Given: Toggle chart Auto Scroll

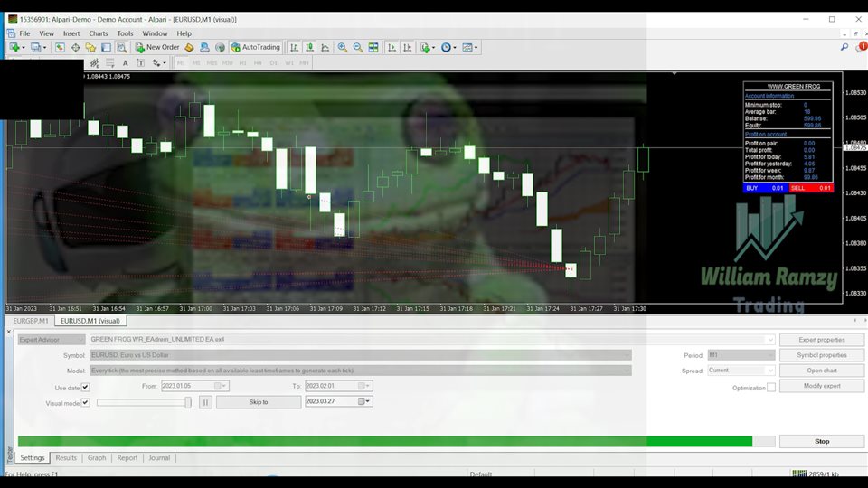Looking at the screenshot, I should [x=392, y=48].
